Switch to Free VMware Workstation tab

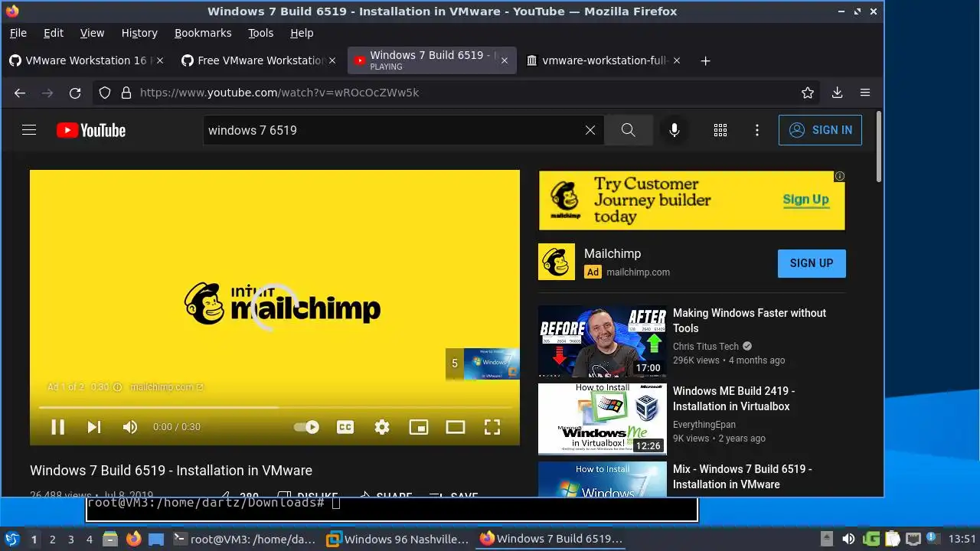(259, 60)
